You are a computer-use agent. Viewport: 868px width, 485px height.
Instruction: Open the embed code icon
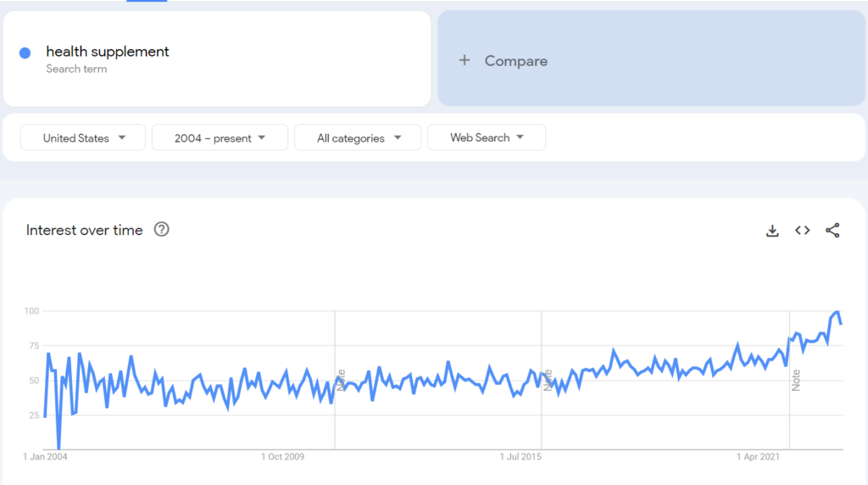(802, 231)
